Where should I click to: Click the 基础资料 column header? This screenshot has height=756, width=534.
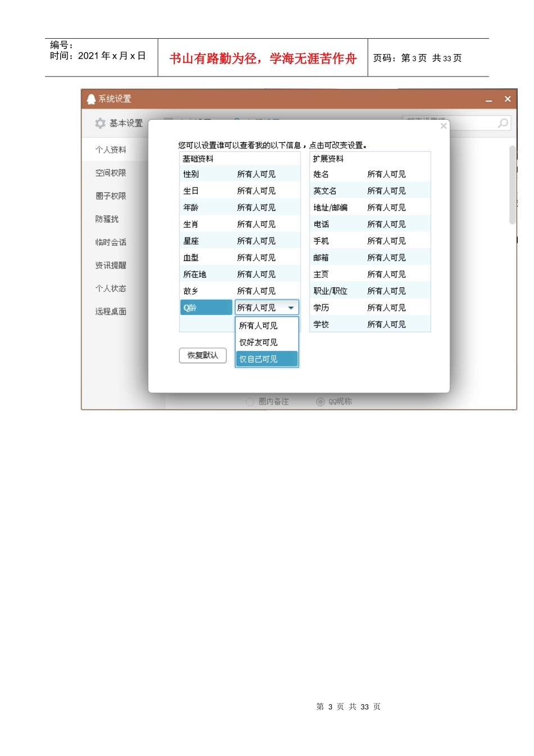tap(198, 159)
